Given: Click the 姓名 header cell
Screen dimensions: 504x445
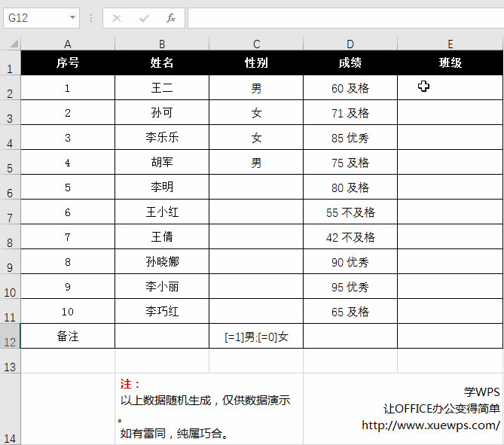Looking at the screenshot, I should [x=162, y=62].
